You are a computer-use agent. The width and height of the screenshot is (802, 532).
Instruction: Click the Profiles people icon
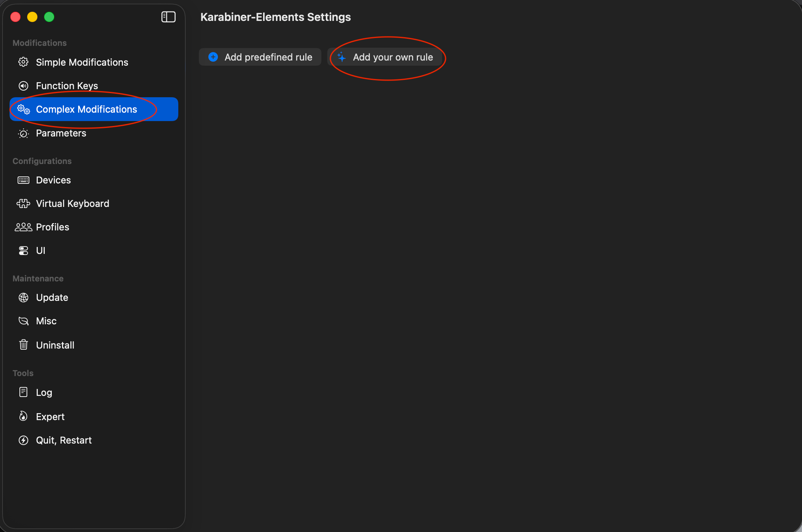coord(23,227)
